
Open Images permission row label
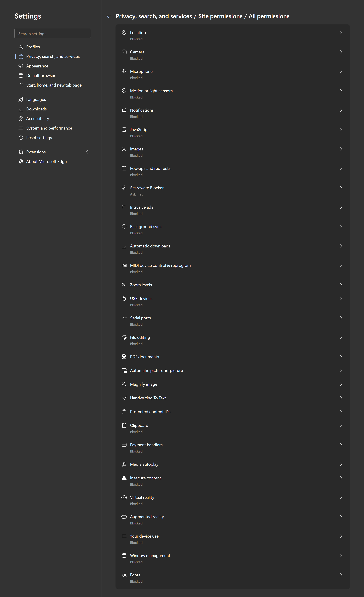137,149
